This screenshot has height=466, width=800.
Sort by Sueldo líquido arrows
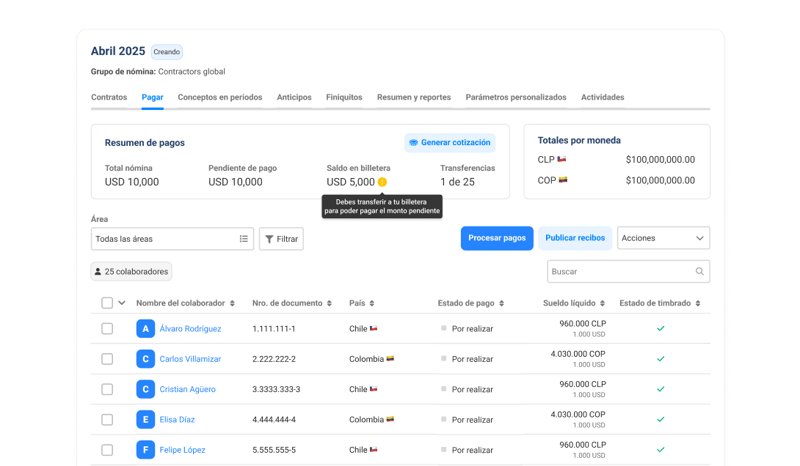[x=603, y=303]
